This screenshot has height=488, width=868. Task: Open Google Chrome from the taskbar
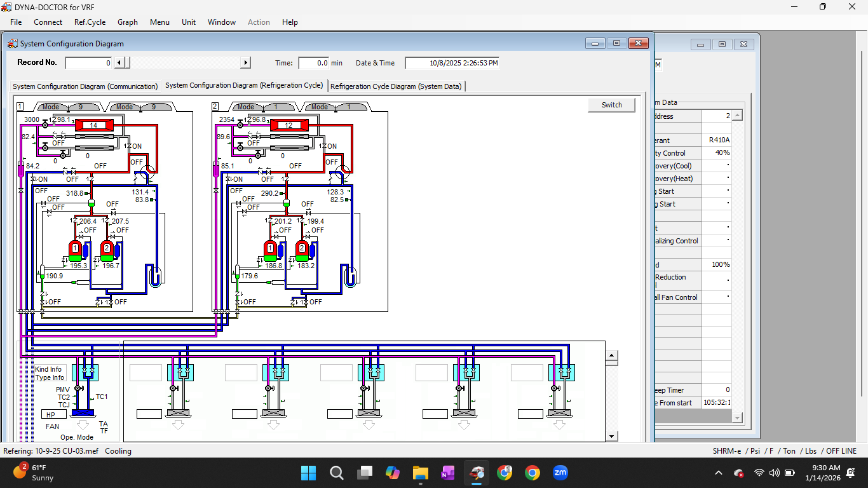tap(532, 473)
